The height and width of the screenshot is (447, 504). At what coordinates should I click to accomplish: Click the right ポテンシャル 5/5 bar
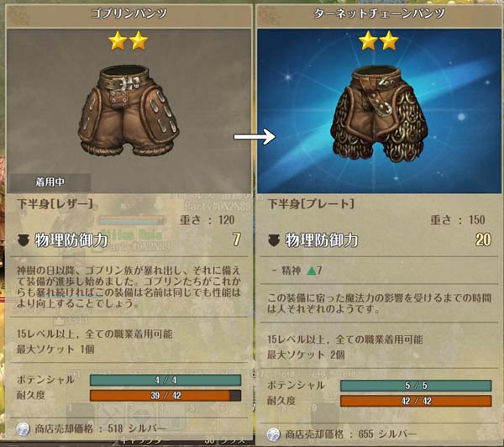[x=416, y=386]
